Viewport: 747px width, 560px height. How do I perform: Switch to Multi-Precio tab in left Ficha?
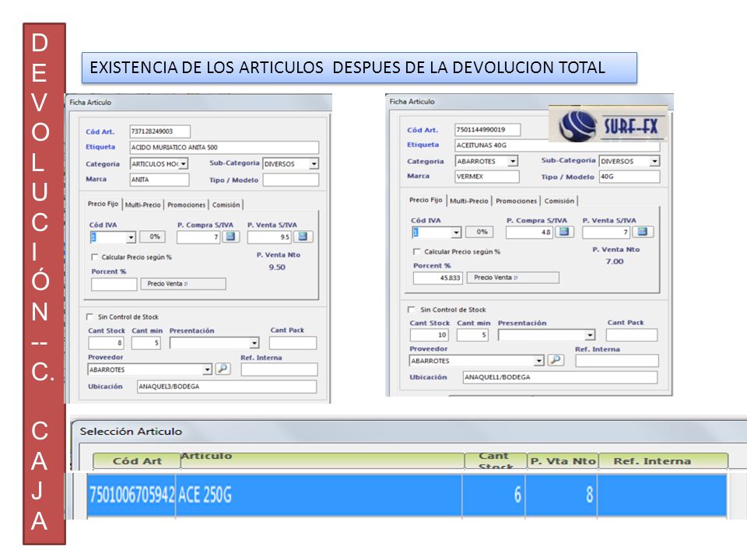pos(143,205)
